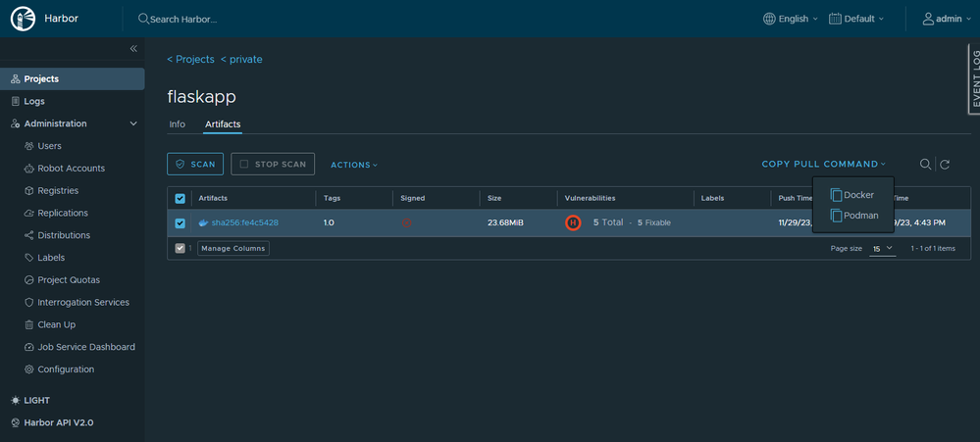Uncheck the sha256:fe4c5428 row checkbox
This screenshot has width=980, height=442.
[180, 222]
